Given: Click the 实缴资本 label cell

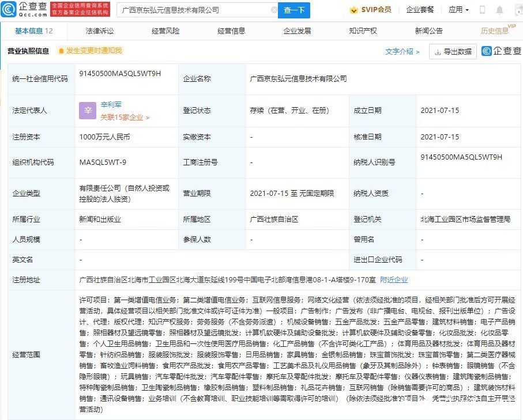Looking at the screenshot, I should click(212, 137).
